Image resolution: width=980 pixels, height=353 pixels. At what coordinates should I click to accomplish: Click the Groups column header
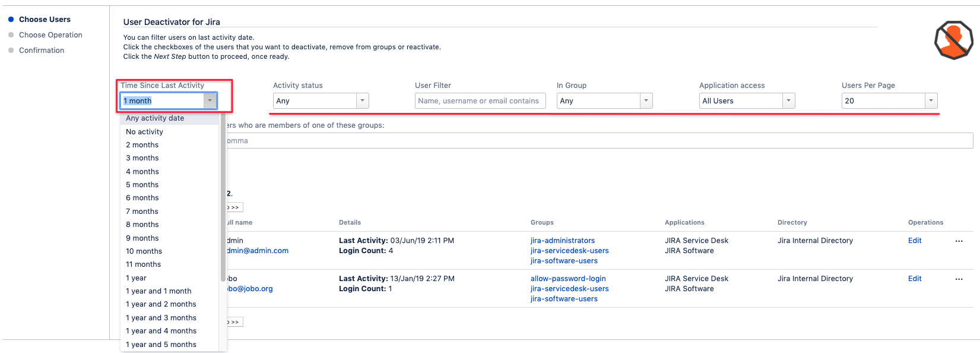point(542,223)
